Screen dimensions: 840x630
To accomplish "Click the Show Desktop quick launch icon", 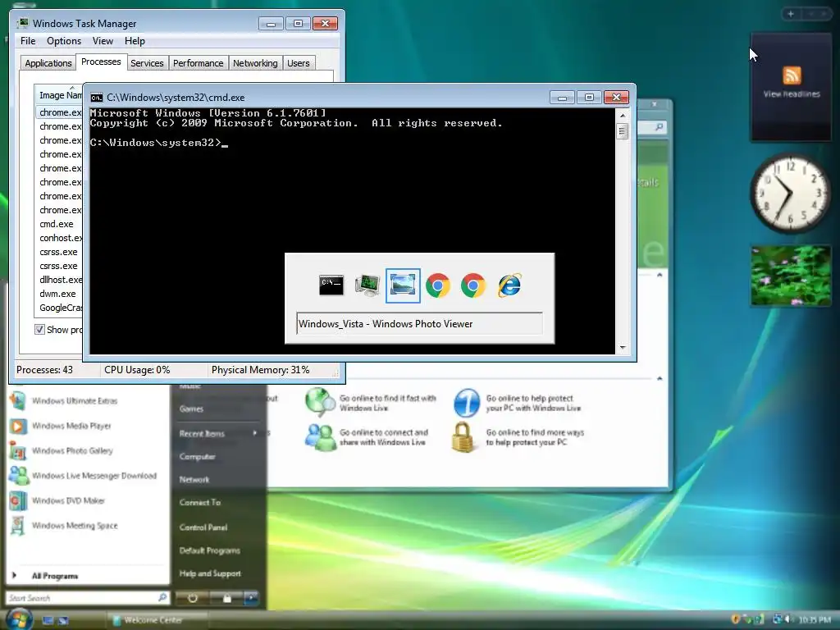I will click(48, 620).
